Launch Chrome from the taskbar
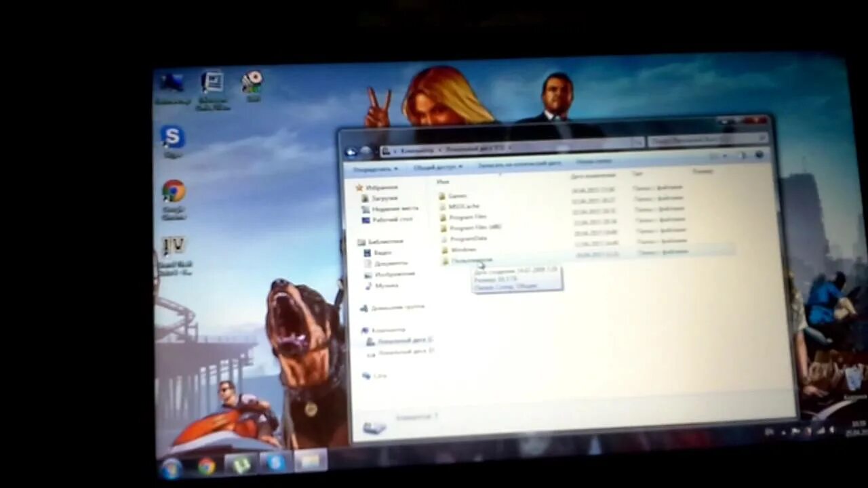 (x=206, y=466)
